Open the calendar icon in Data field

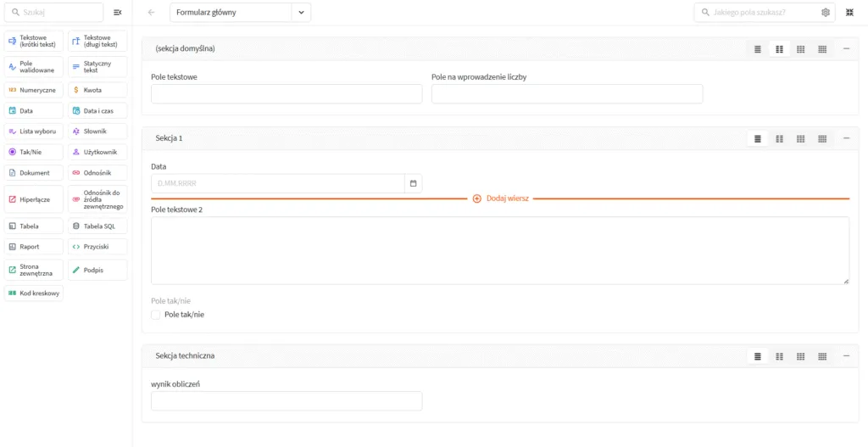(413, 183)
